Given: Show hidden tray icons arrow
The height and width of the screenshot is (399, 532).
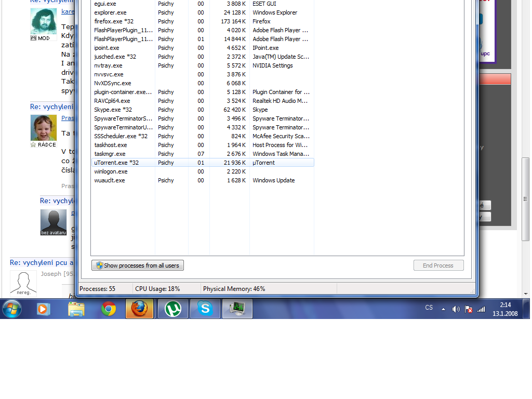Looking at the screenshot, I should pyautogui.click(x=443, y=309).
